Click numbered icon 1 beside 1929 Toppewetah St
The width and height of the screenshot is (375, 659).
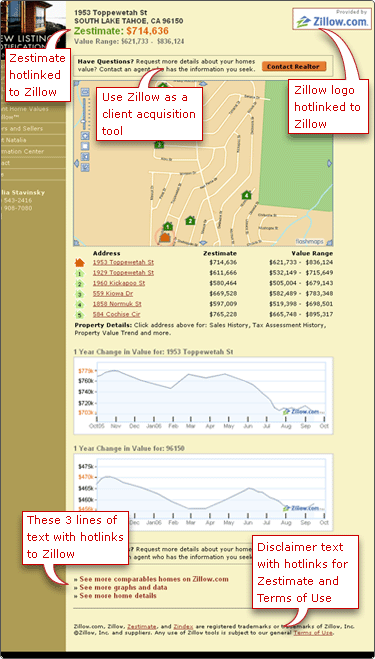coord(80,273)
